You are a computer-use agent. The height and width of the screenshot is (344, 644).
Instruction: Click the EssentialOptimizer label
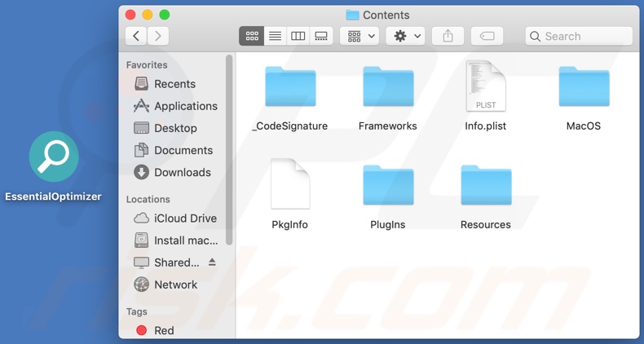pyautogui.click(x=53, y=196)
